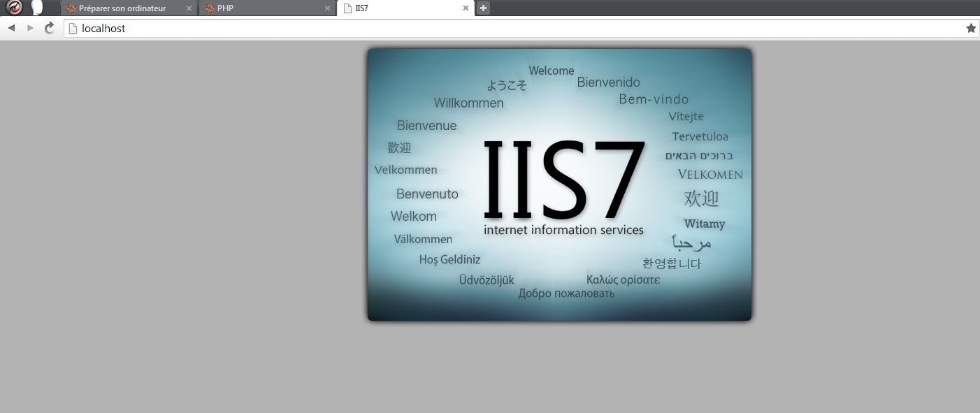Viewport: 980px width, 413px height.
Task: Click the Bienvenue greeting in the image
Action: [x=426, y=126]
